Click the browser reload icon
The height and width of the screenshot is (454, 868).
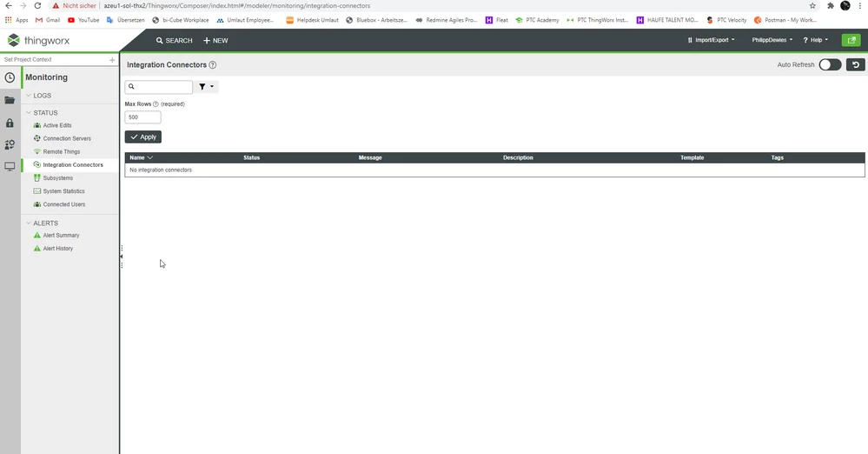(x=37, y=5)
